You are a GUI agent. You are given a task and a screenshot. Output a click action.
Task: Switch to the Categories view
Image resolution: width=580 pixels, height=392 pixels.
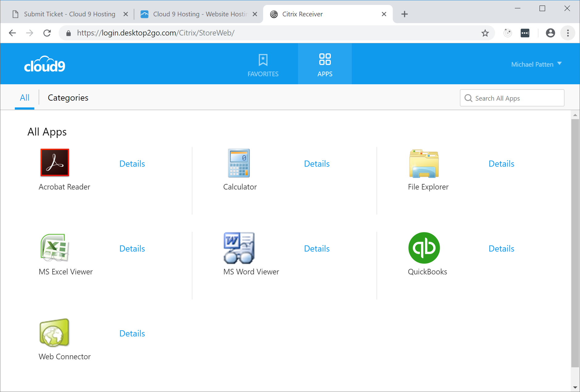(68, 98)
